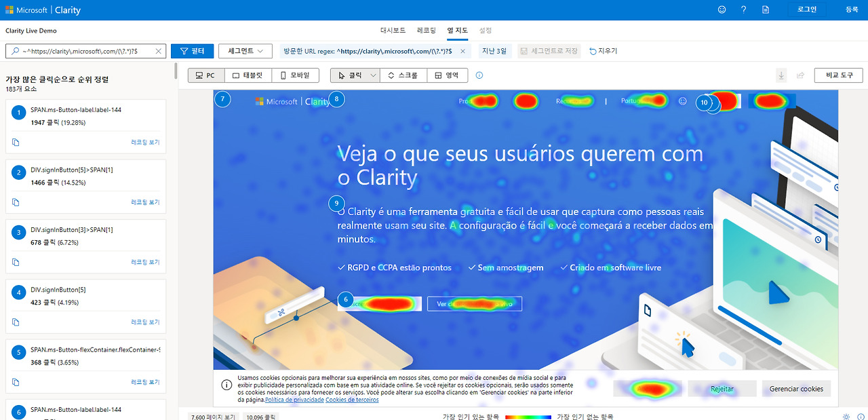Copy selector for DIV.signInButton[5] rank 4 card
868x420 pixels.
pyautogui.click(x=16, y=322)
